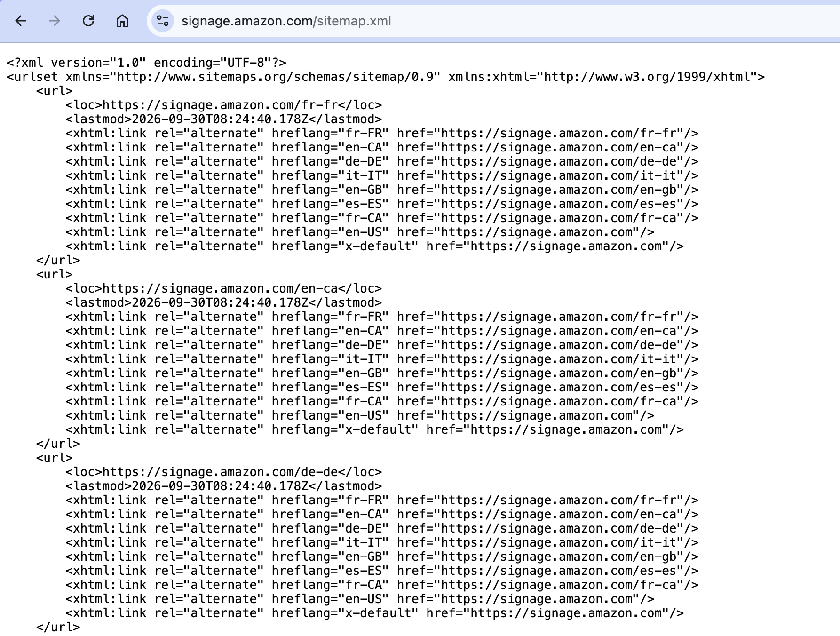
Task: Click the '<urlset xmlns=' opening tag line
Action: (386, 77)
